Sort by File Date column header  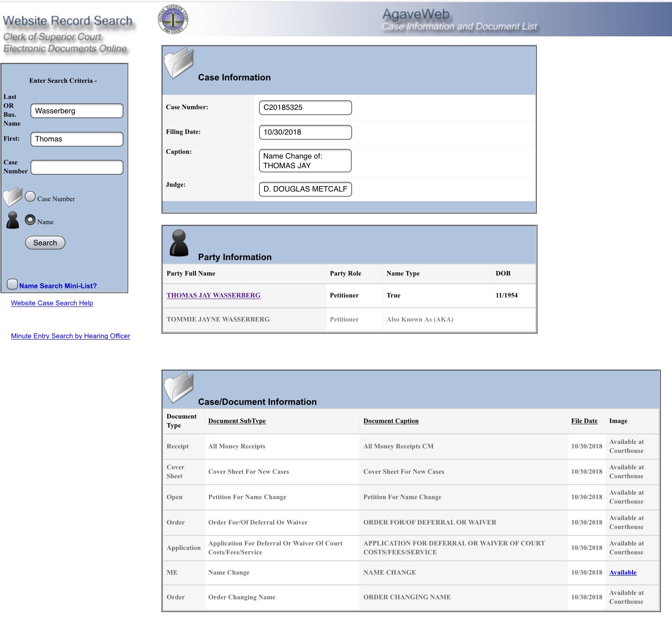pyautogui.click(x=584, y=421)
